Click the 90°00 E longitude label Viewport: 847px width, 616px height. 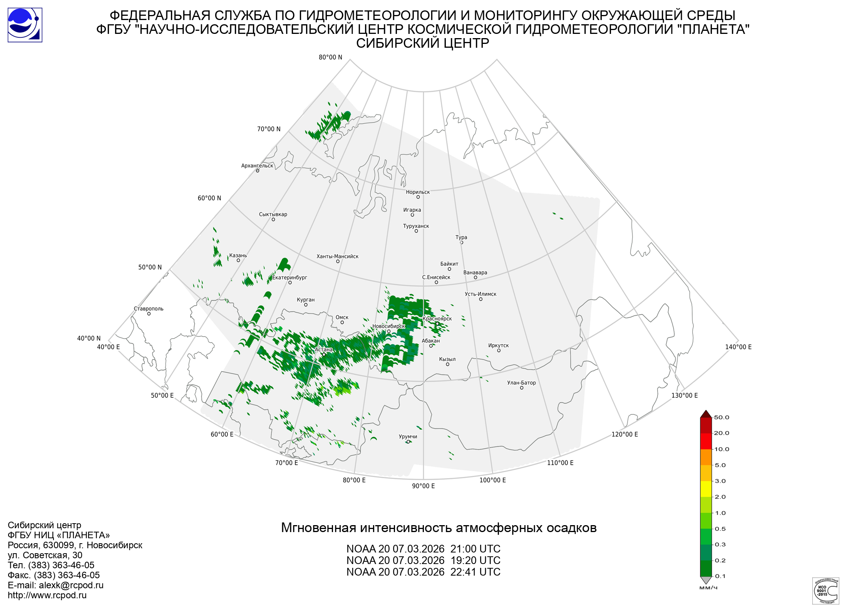pos(423,486)
